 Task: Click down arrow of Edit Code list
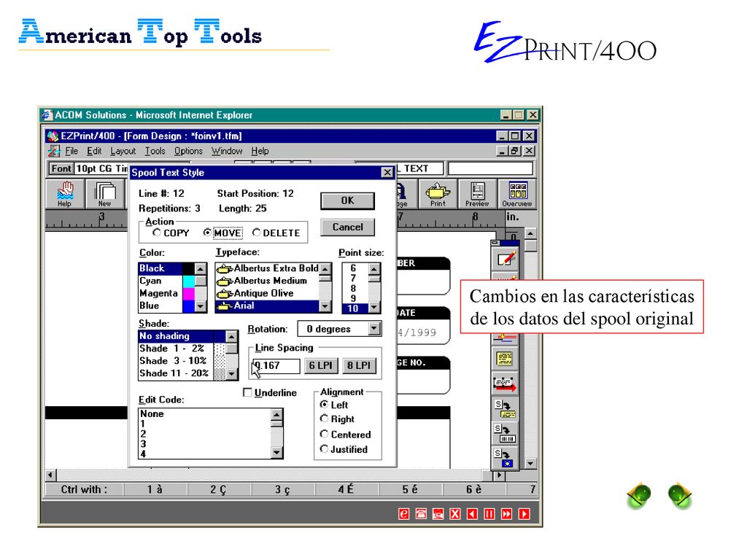[276, 452]
